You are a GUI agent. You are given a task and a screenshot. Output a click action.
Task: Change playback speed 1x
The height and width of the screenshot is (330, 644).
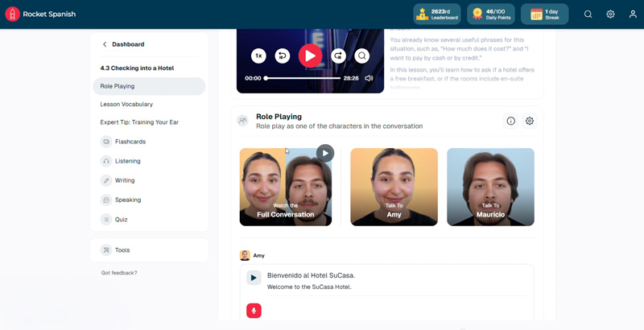[258, 56]
